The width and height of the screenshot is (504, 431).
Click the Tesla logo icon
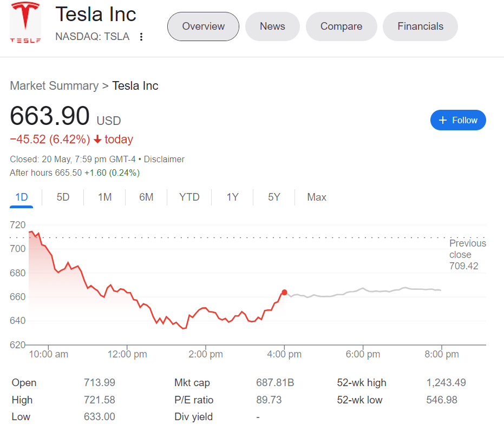click(x=25, y=23)
